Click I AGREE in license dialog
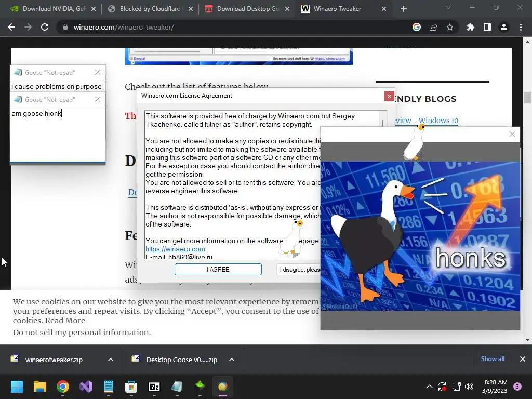 [x=218, y=270]
